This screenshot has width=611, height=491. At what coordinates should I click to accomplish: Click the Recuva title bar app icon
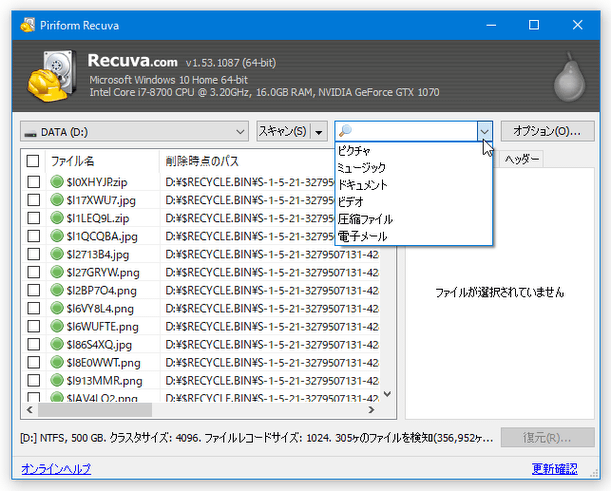28,25
